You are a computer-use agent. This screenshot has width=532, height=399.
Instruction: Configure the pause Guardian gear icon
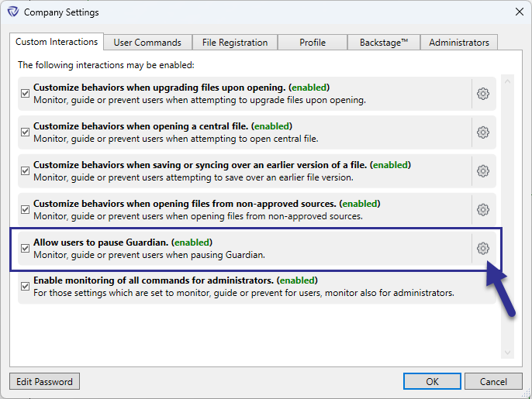483,248
